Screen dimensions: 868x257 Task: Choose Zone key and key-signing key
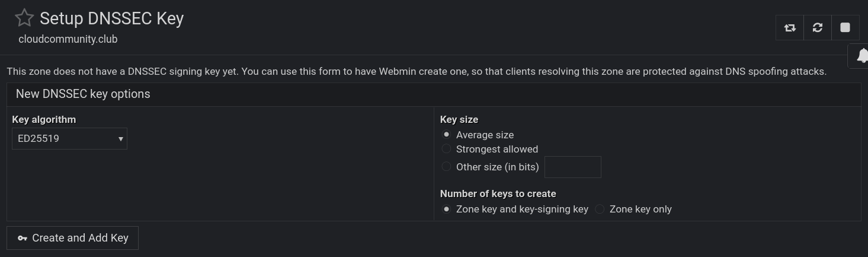tap(447, 209)
